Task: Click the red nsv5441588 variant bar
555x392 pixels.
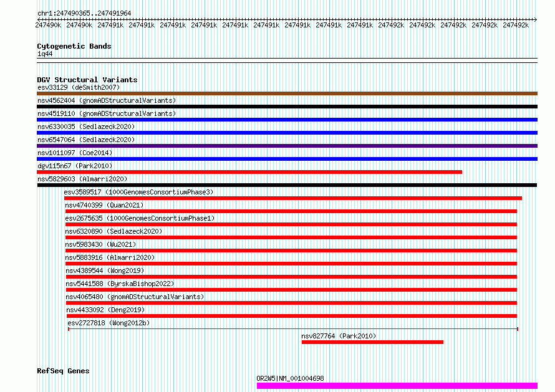Action: pyautogui.click(x=291, y=290)
